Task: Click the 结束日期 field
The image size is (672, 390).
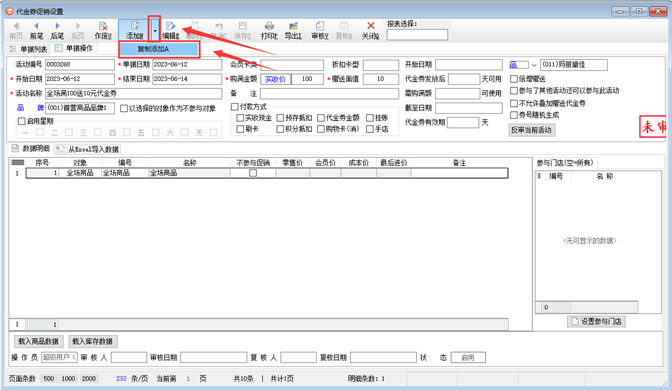Action: [x=187, y=79]
